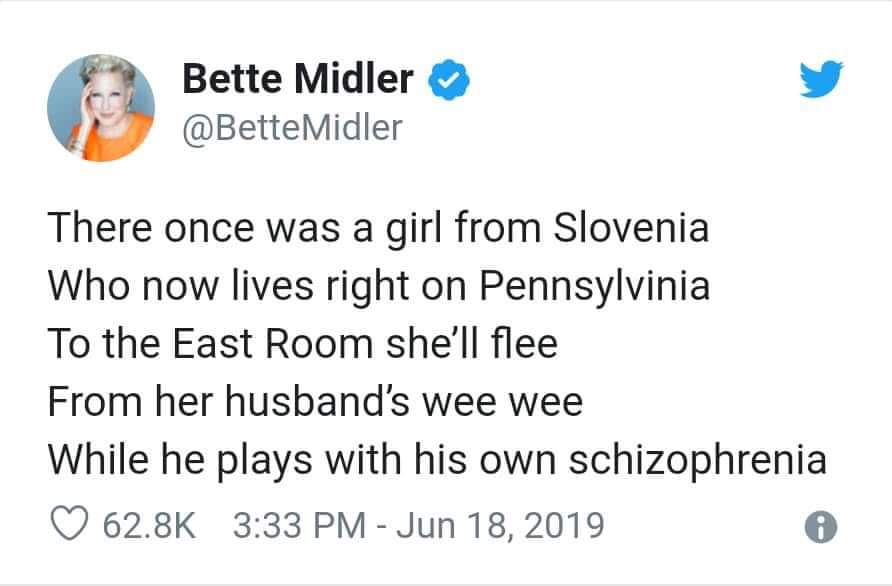Viewport: 892px width, 586px height.
Task: Open the @BetteMidler handle link
Action: 292,128
